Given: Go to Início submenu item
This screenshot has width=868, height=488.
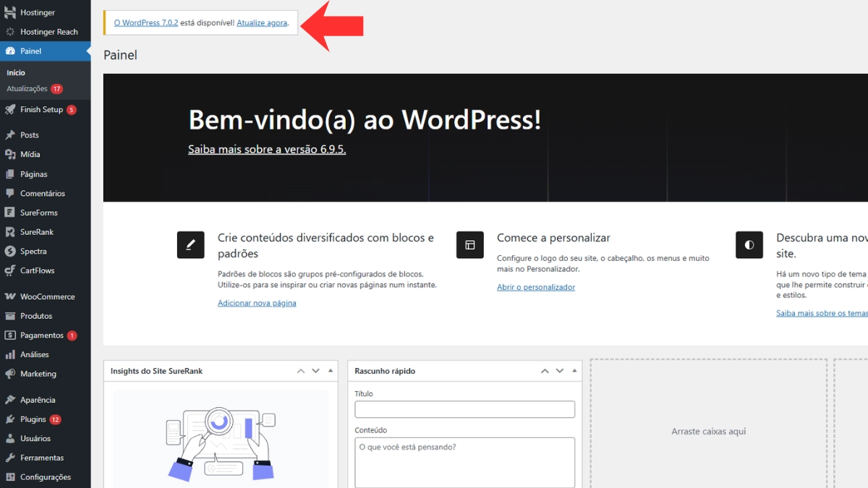Looking at the screenshot, I should [x=16, y=73].
